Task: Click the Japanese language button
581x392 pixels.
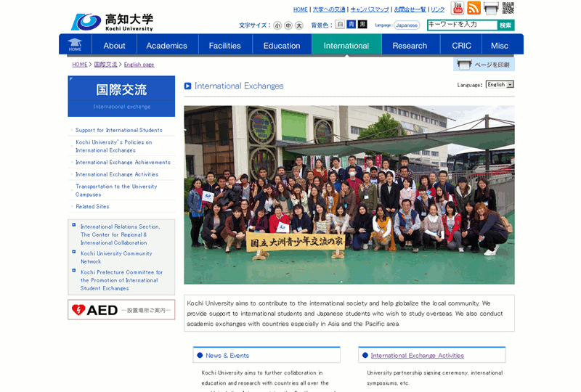Action: coord(407,25)
